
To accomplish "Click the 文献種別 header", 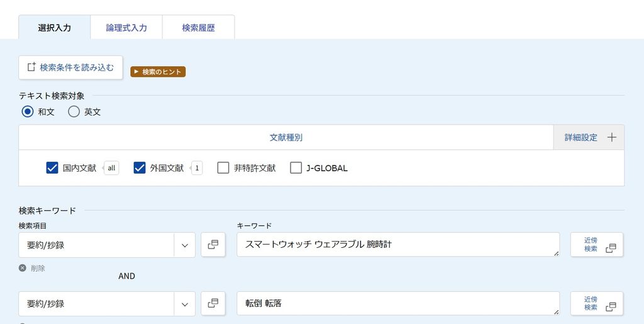I will [x=286, y=138].
